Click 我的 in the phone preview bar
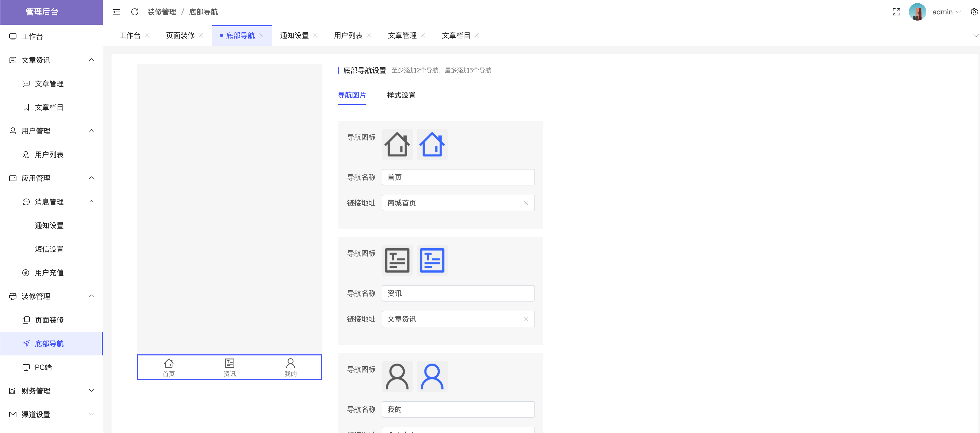Viewport: 980px width, 433px height. click(x=290, y=368)
